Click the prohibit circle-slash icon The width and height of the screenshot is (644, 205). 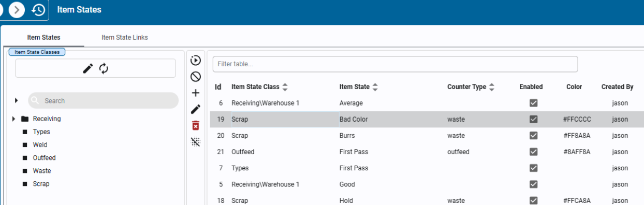click(196, 77)
